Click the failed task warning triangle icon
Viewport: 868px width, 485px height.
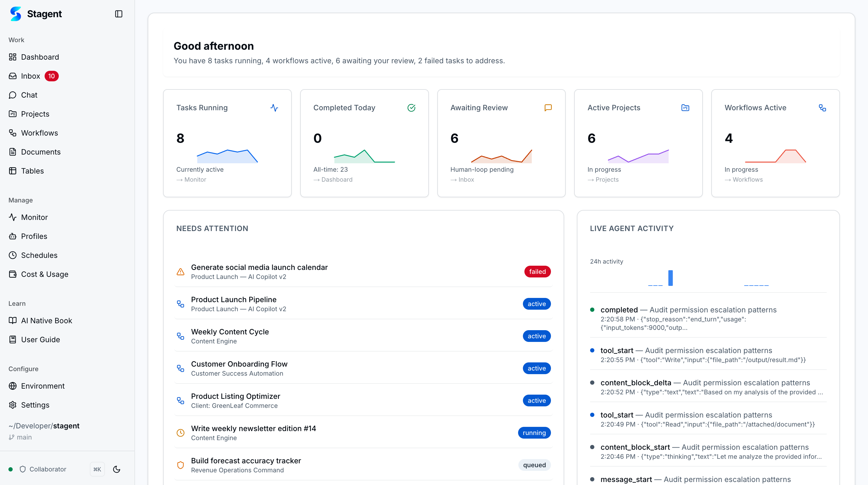(x=181, y=272)
